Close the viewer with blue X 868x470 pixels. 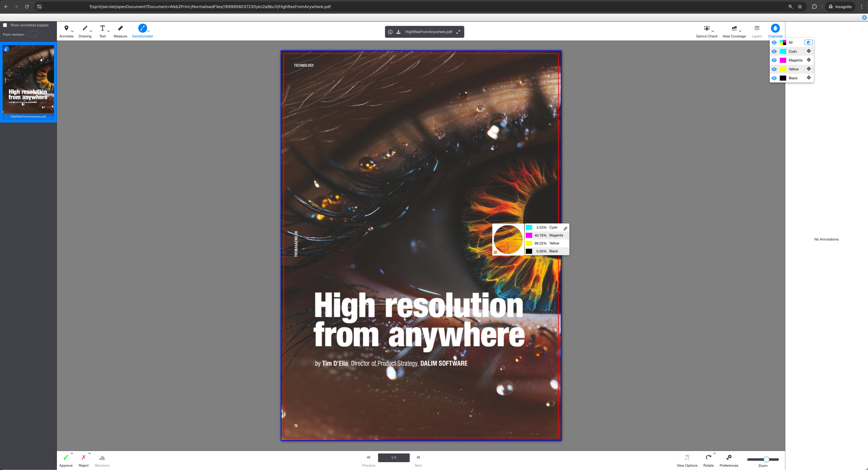864,17
